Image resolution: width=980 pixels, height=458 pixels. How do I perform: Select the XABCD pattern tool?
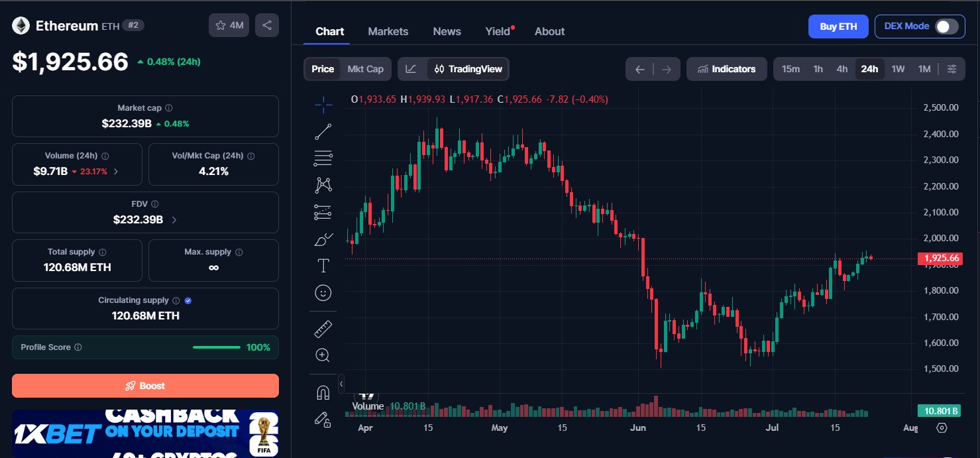click(323, 185)
